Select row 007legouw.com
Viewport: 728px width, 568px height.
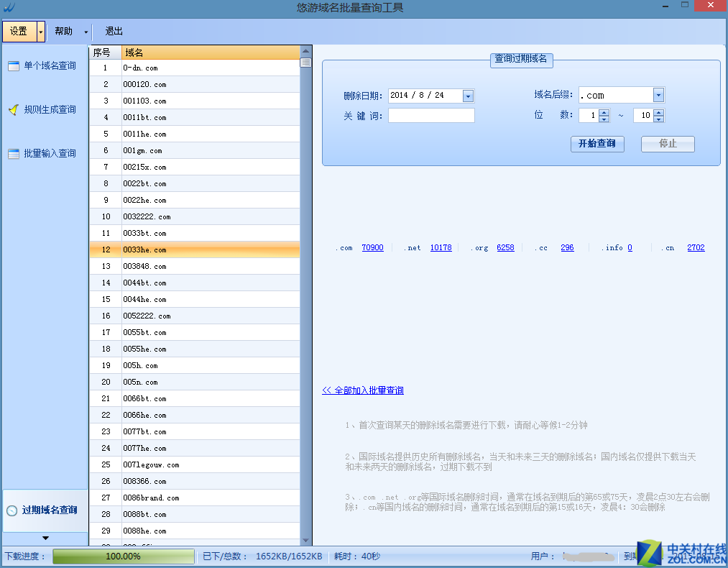click(195, 465)
